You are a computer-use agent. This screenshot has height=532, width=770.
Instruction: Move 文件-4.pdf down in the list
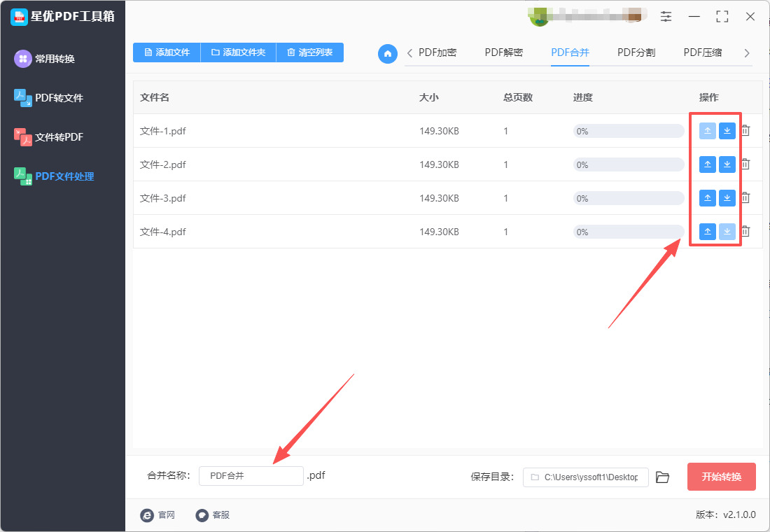[x=727, y=232]
